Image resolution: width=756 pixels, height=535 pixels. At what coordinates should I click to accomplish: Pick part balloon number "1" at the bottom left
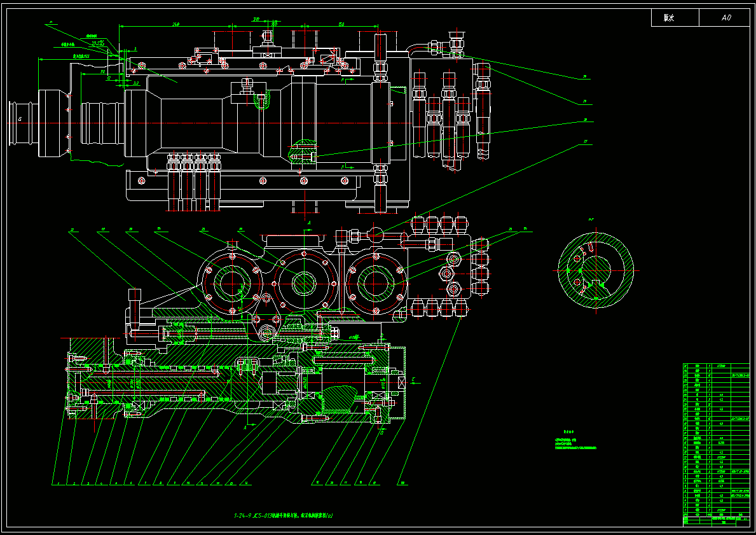coord(57,483)
